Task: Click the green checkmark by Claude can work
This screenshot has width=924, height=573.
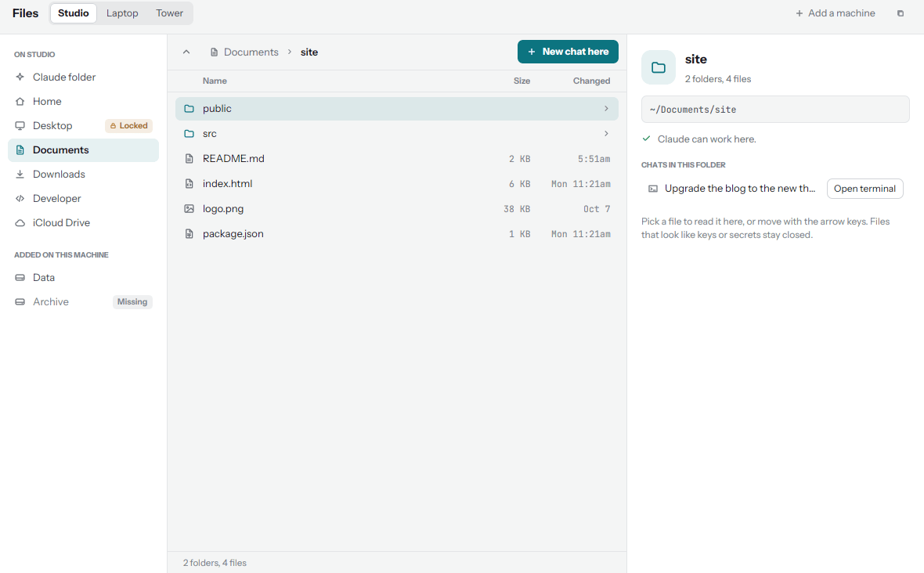Action: [x=647, y=139]
